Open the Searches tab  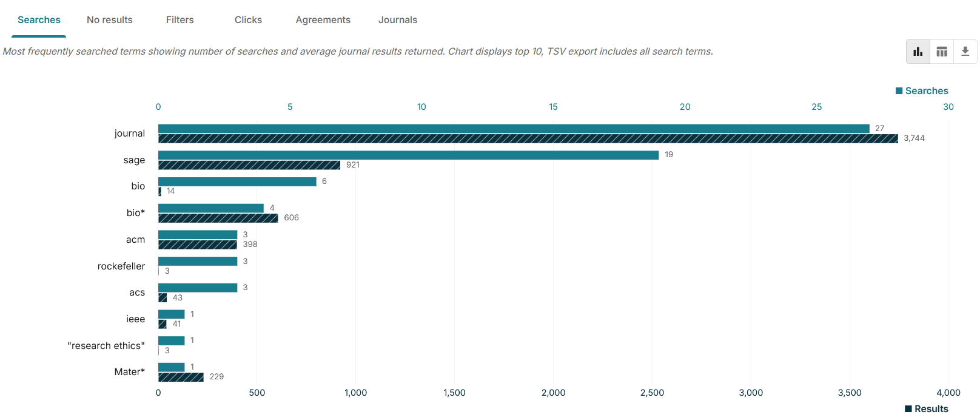(x=39, y=20)
